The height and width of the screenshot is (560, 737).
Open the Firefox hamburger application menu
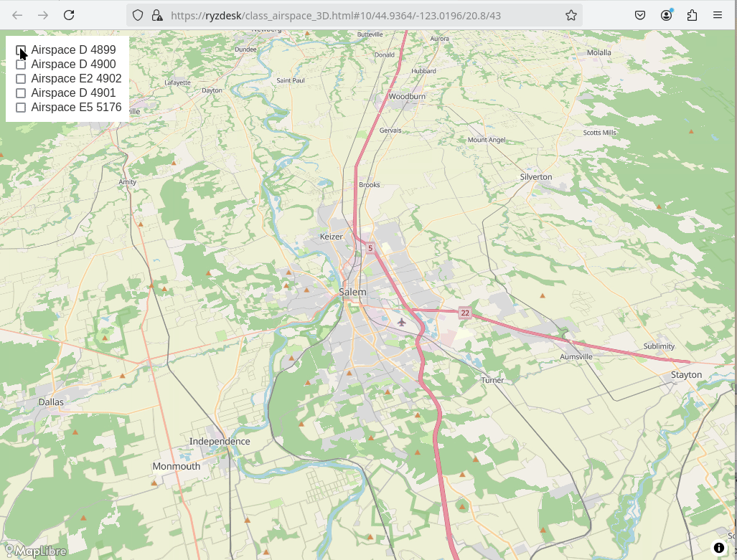[718, 15]
